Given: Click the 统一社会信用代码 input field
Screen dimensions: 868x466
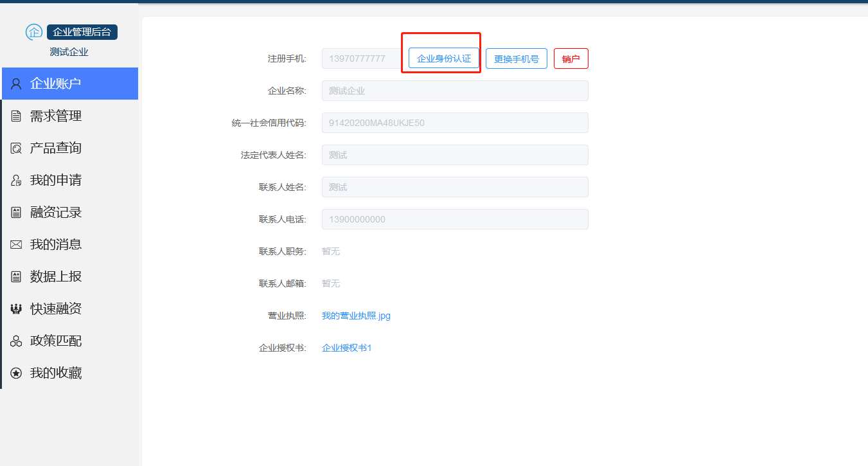Looking at the screenshot, I should coord(455,123).
